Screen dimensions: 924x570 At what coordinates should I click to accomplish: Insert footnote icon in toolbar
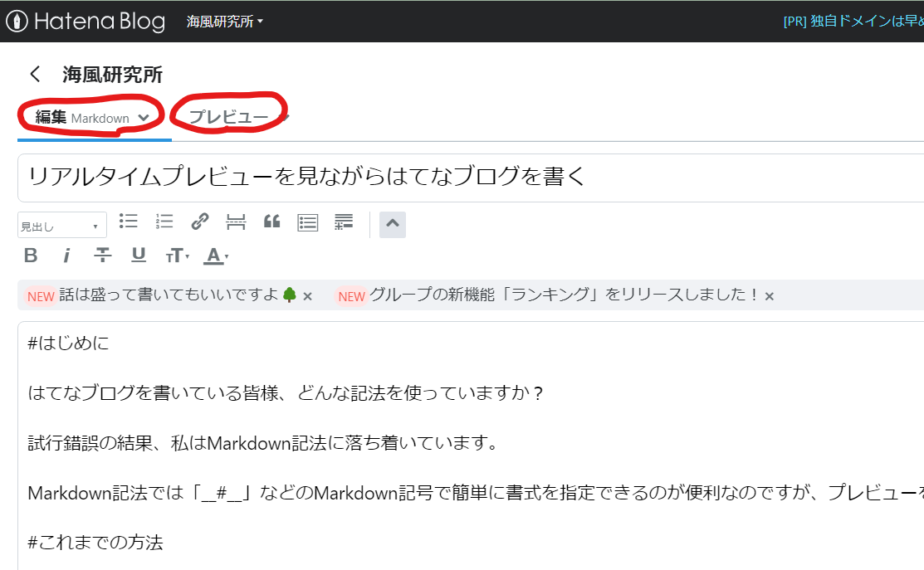tap(344, 222)
